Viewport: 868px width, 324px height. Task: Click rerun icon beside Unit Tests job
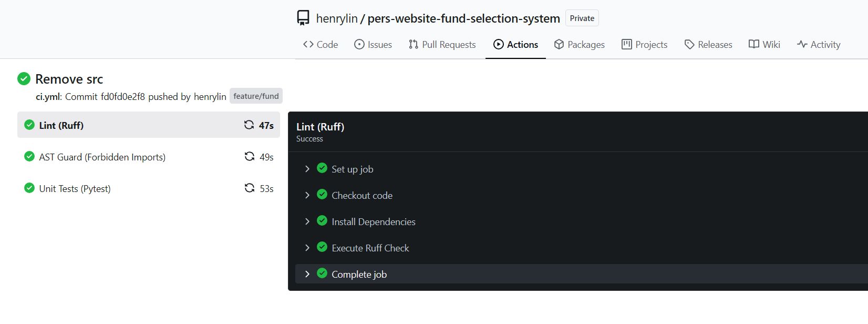(x=250, y=188)
